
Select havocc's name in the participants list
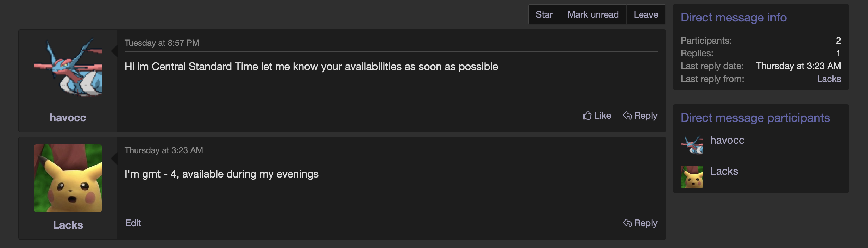[x=727, y=140]
